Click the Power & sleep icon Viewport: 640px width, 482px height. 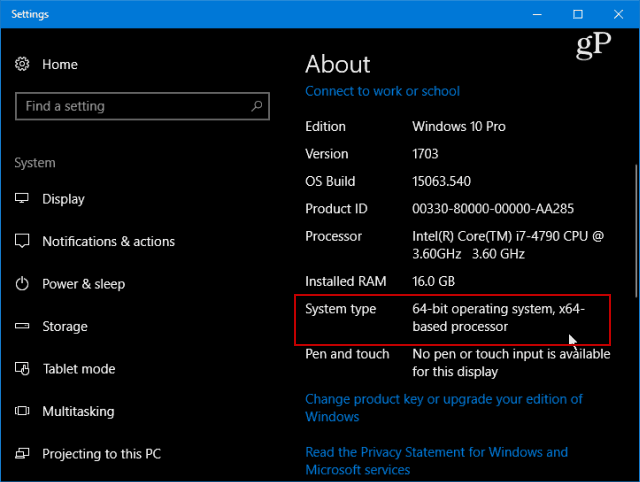tap(22, 284)
